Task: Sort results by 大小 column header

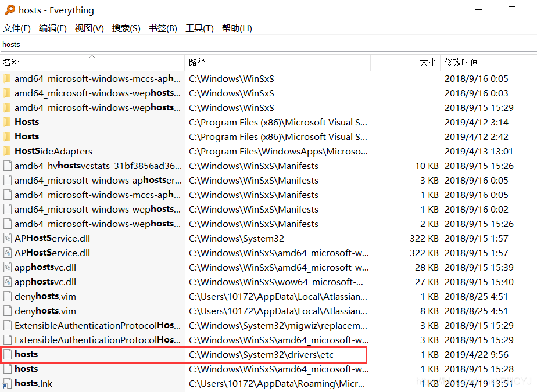Action: point(405,62)
